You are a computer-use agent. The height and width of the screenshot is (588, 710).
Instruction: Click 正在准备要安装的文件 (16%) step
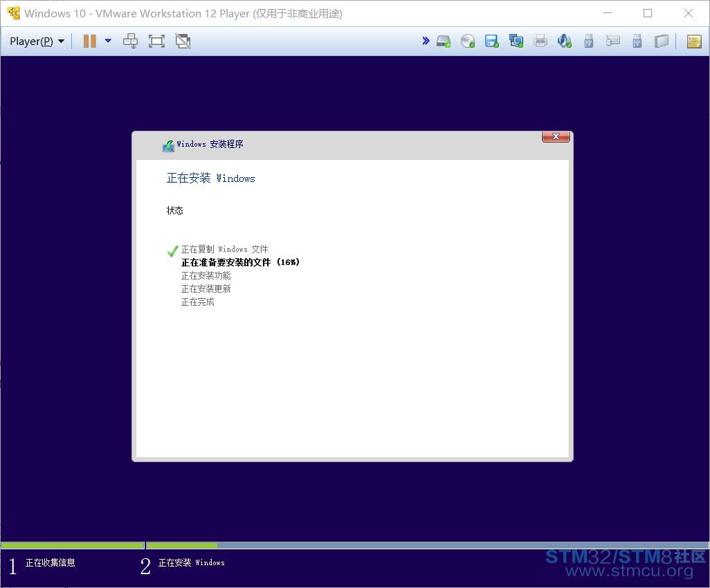click(x=240, y=262)
